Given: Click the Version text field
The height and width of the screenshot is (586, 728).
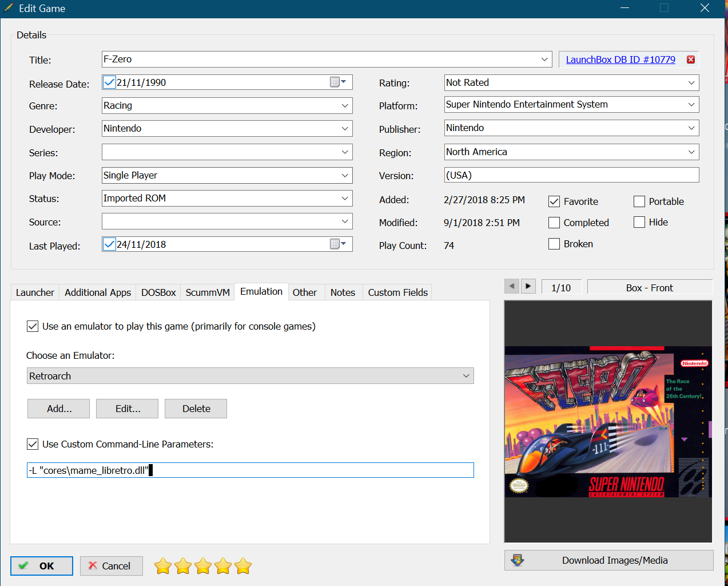Looking at the screenshot, I should (572, 175).
